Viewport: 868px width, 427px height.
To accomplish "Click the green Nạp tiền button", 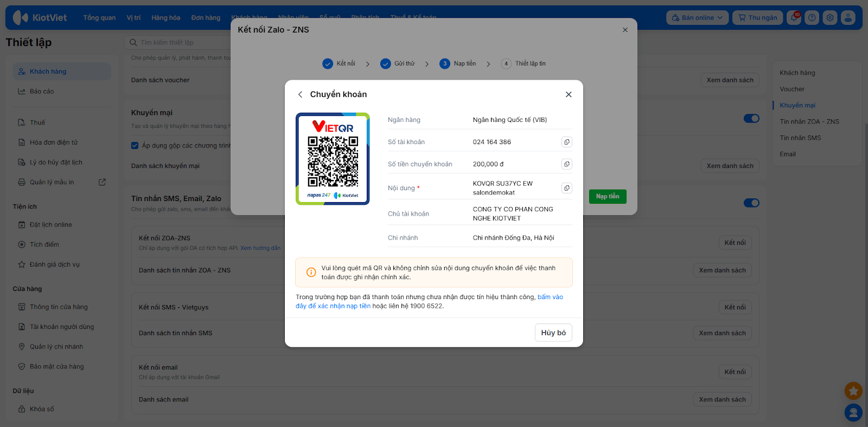I will coord(608,197).
